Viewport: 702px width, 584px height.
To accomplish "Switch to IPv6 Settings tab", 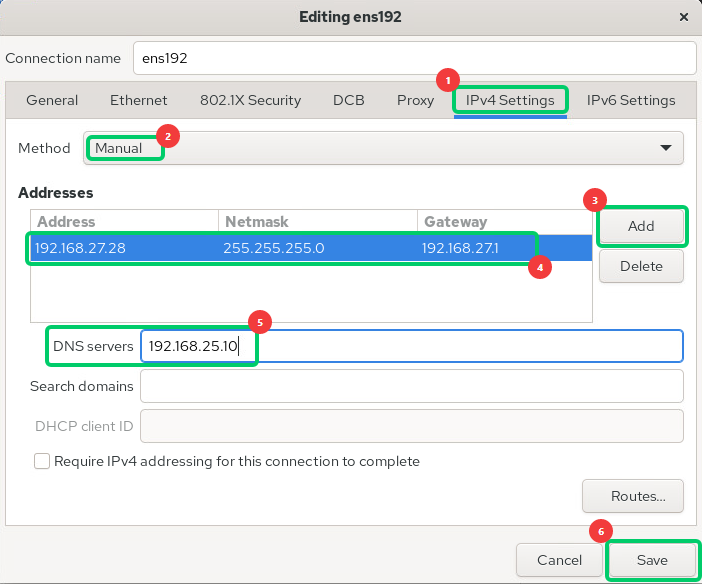I will (631, 100).
